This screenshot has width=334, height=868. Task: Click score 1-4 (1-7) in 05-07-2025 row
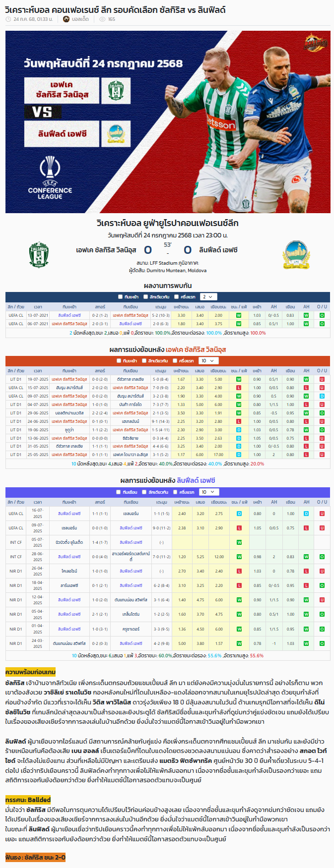coord(100,542)
